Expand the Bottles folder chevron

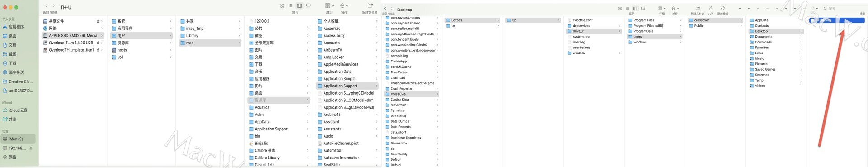pyautogui.click(x=498, y=20)
